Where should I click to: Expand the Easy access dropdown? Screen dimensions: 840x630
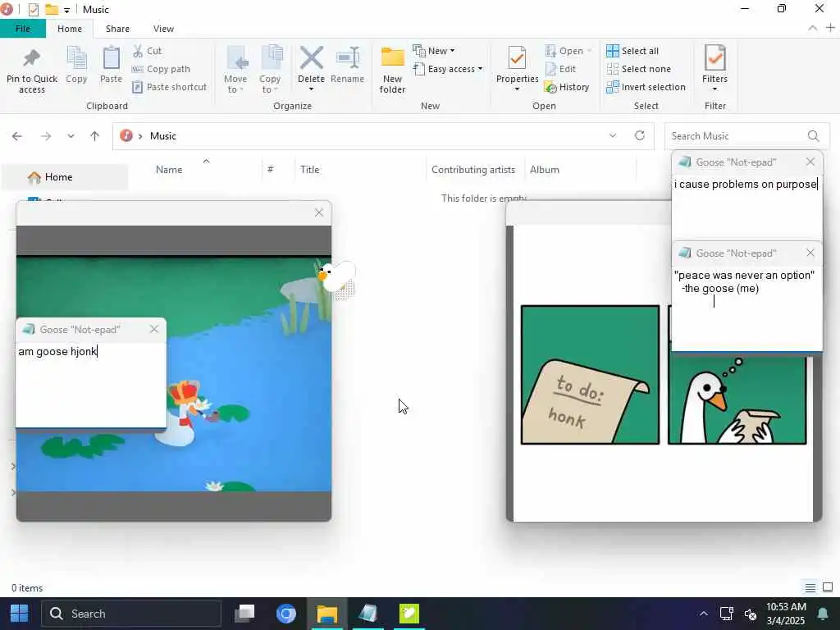tap(448, 69)
